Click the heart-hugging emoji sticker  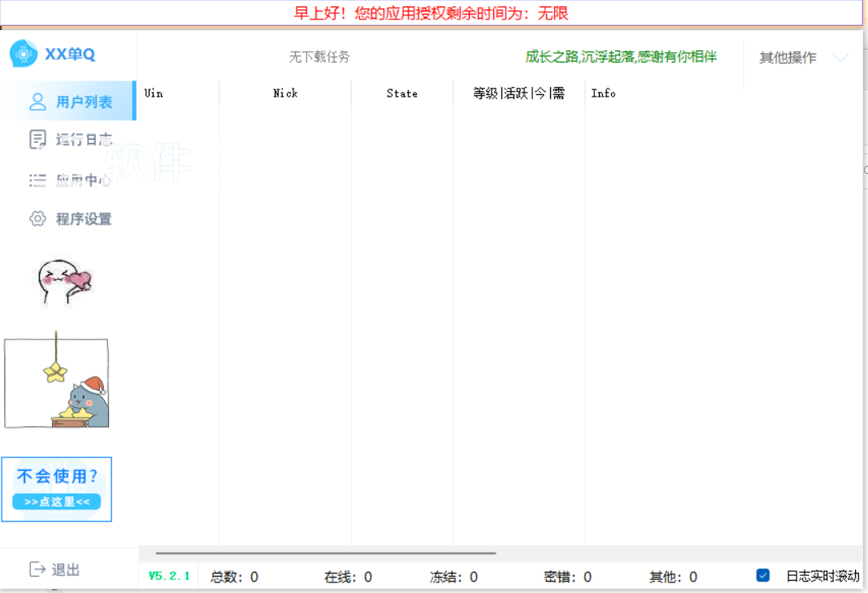tap(65, 282)
